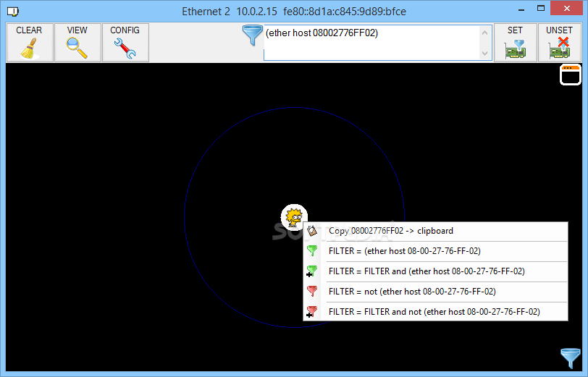Select FILTER = FILTER and not (ether host...)

[435, 312]
